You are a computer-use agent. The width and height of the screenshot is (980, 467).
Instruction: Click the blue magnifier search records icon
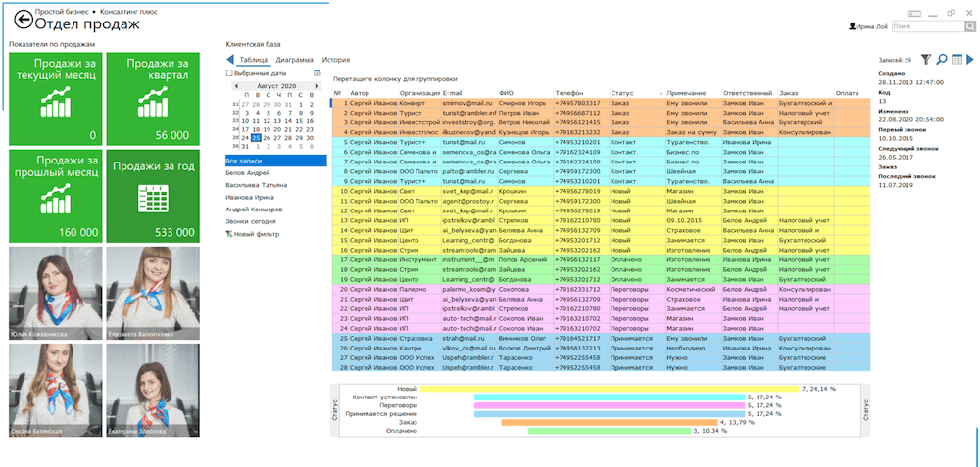[x=942, y=60]
